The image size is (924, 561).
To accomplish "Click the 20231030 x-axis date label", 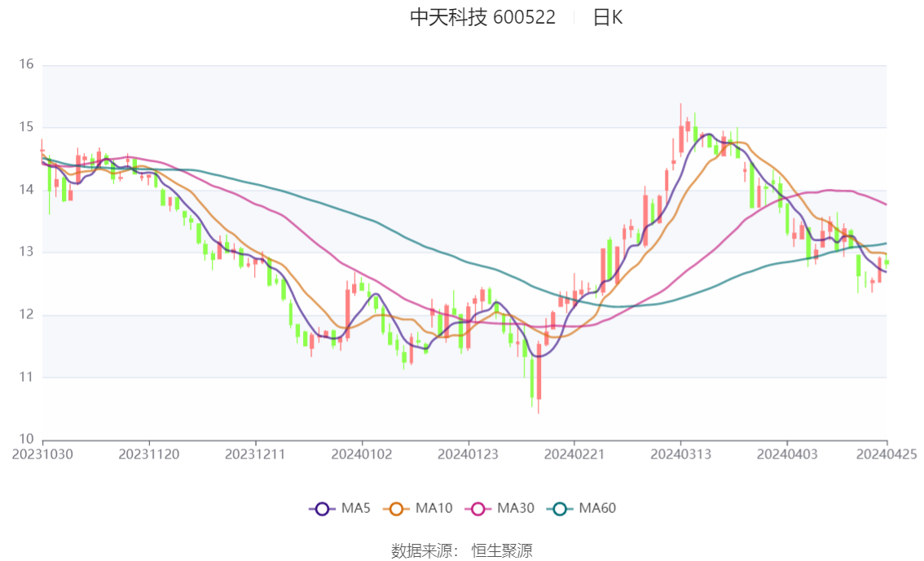I will pos(42,454).
